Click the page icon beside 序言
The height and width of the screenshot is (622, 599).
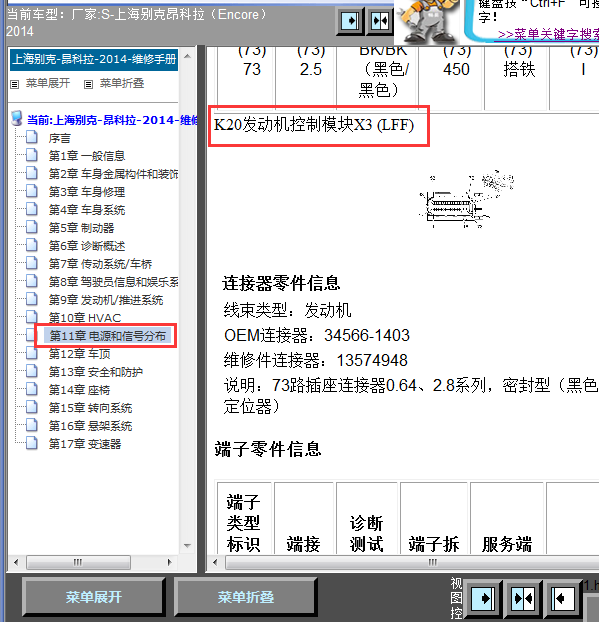31,137
